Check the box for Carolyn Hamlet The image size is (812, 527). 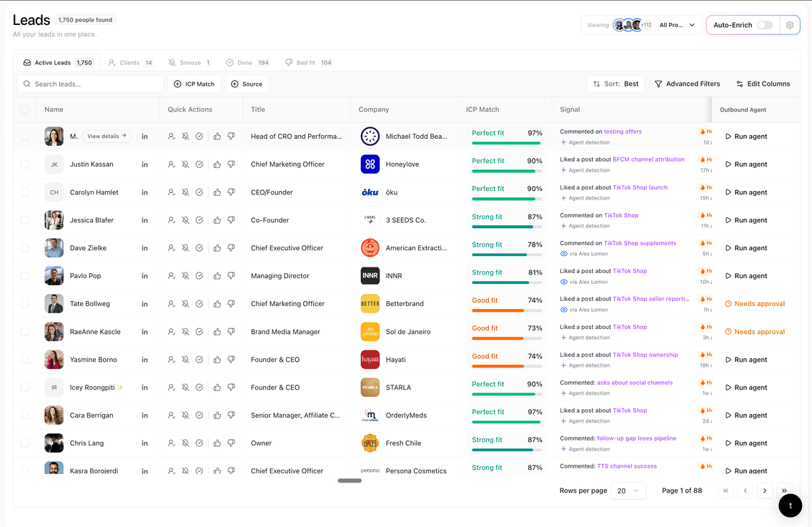pos(25,192)
